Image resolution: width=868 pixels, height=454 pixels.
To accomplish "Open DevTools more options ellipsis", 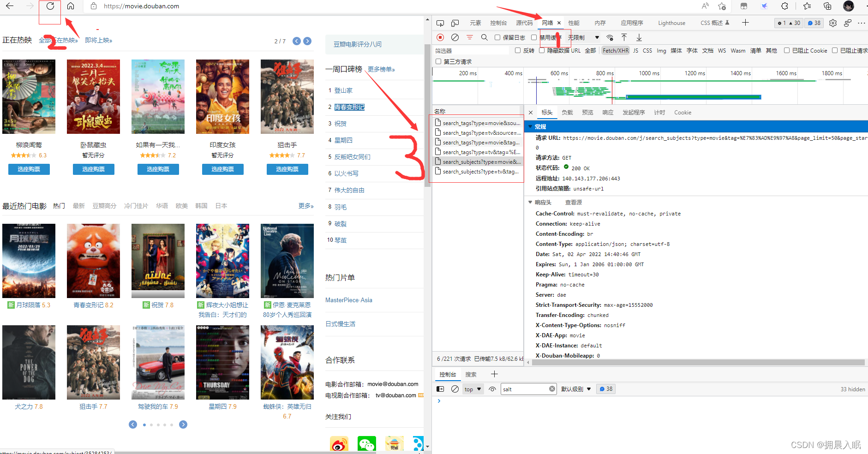I will tap(862, 23).
